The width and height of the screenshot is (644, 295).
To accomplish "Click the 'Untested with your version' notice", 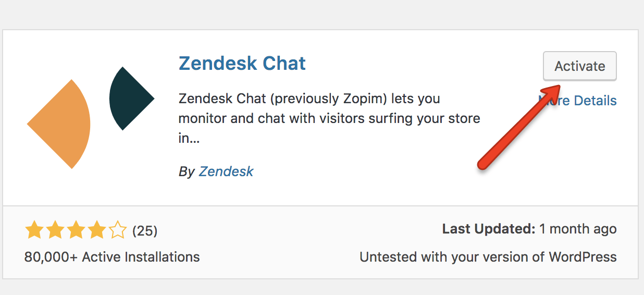I will click(x=488, y=257).
